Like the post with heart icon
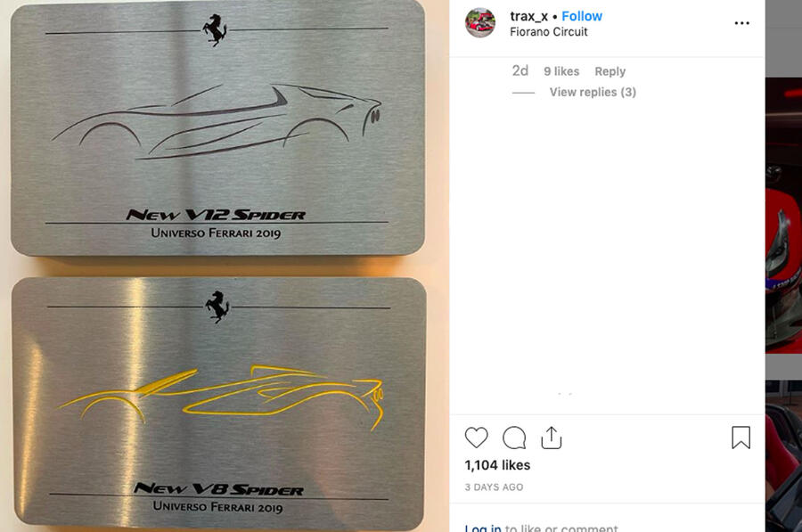 [x=476, y=438]
